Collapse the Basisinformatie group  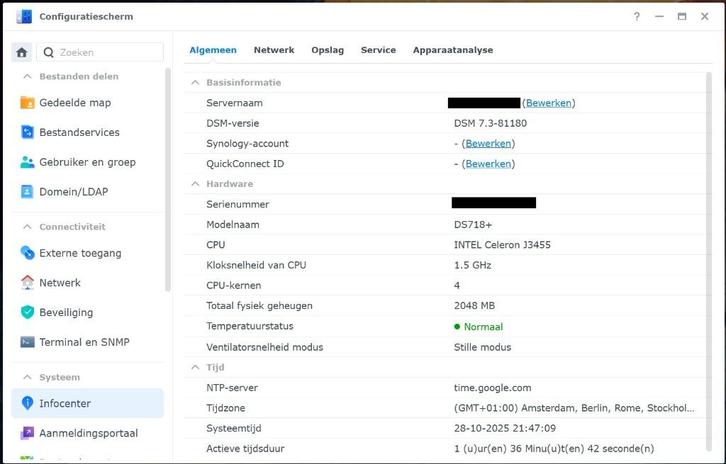click(195, 82)
